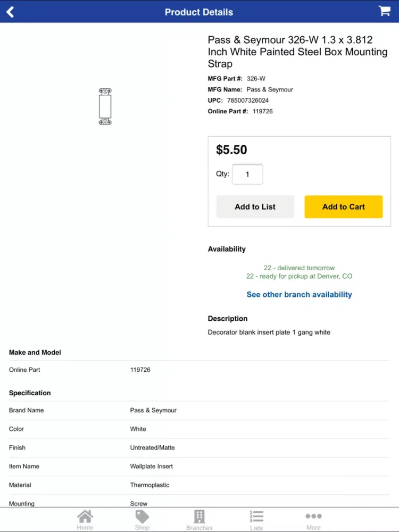Open the shopping cart icon
399x532 pixels.
[x=384, y=11]
